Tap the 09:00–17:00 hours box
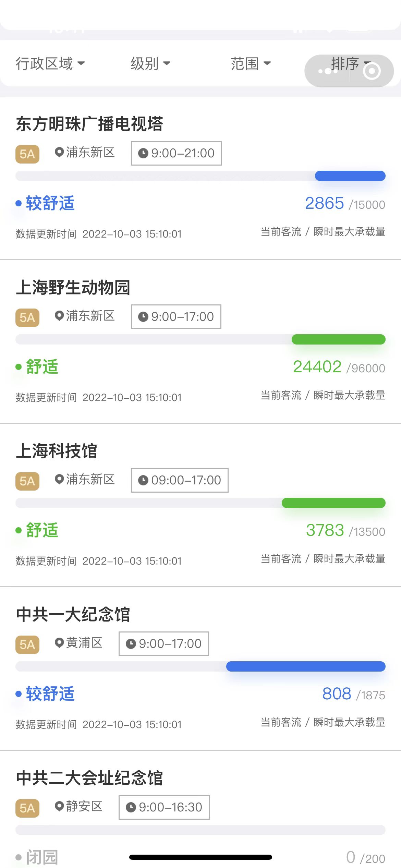 pos(180,480)
